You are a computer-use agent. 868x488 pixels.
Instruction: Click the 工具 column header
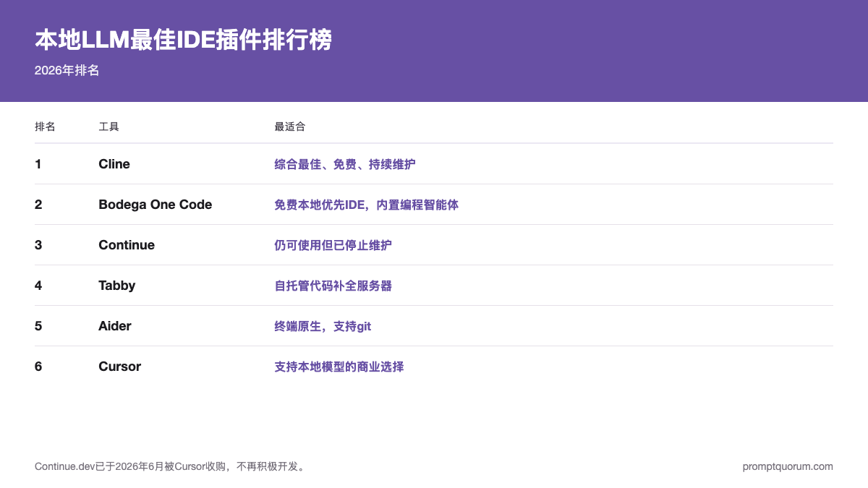109,127
